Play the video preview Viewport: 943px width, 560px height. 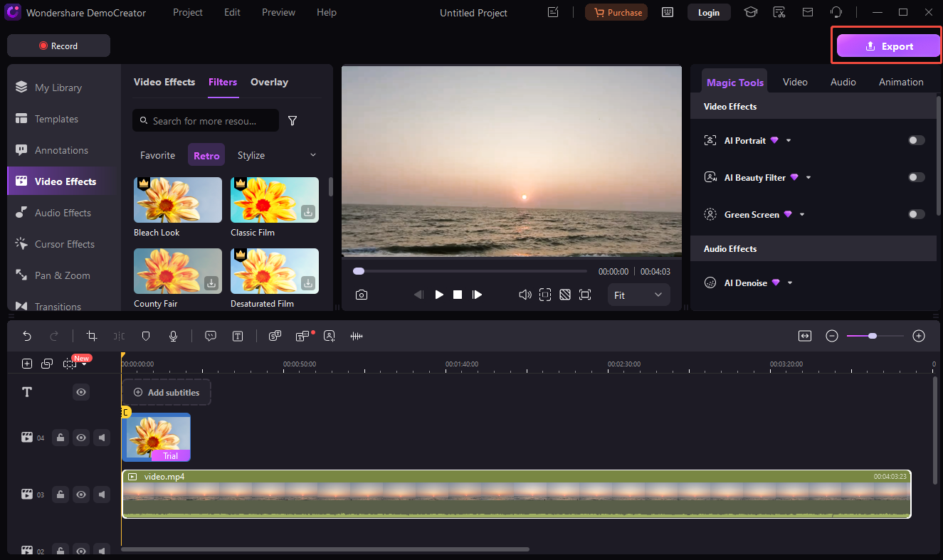pyautogui.click(x=439, y=295)
